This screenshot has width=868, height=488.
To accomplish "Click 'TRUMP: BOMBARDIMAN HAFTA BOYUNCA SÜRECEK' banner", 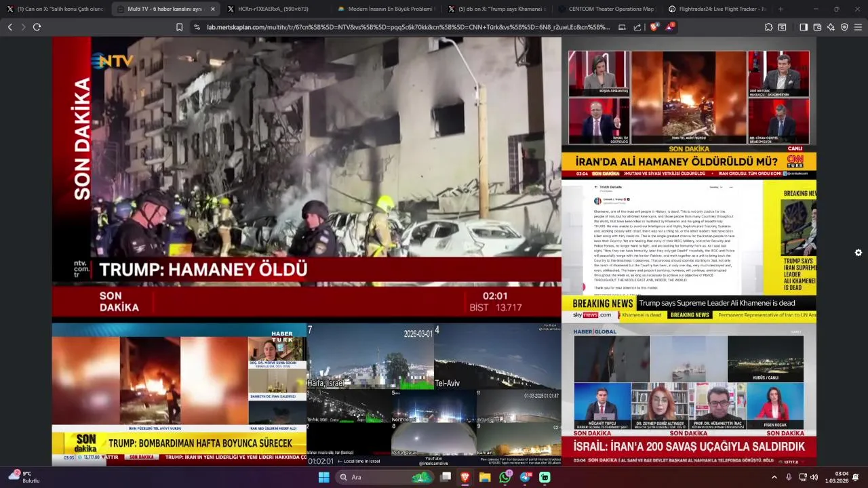I will (200, 443).
